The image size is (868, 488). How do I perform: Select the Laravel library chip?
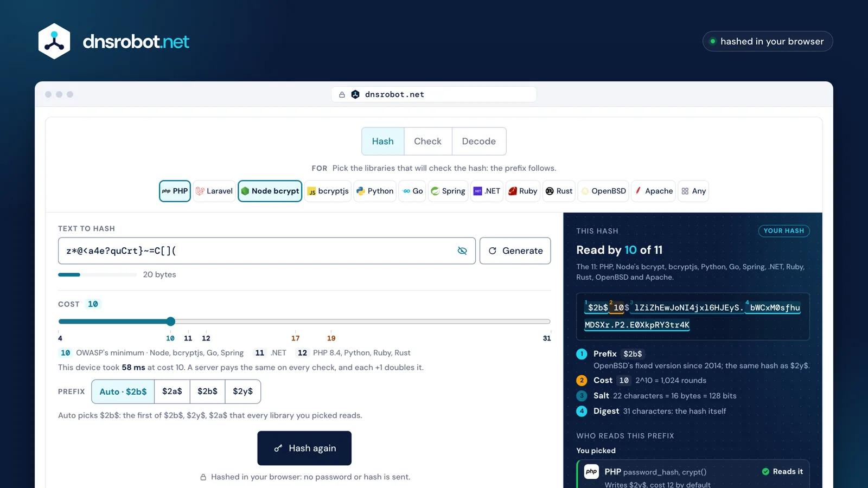pyautogui.click(x=214, y=191)
